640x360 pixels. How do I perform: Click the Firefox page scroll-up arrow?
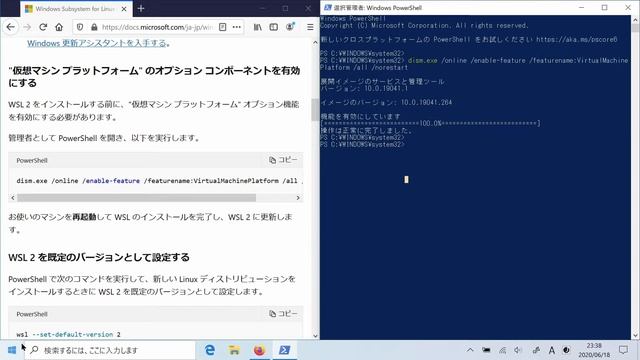pos(315,42)
